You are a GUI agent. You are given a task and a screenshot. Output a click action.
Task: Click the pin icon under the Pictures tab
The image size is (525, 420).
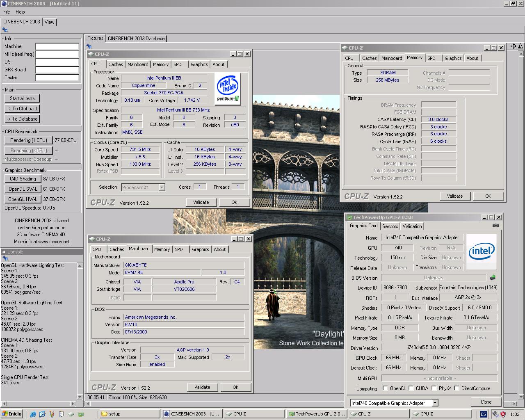click(89, 46)
